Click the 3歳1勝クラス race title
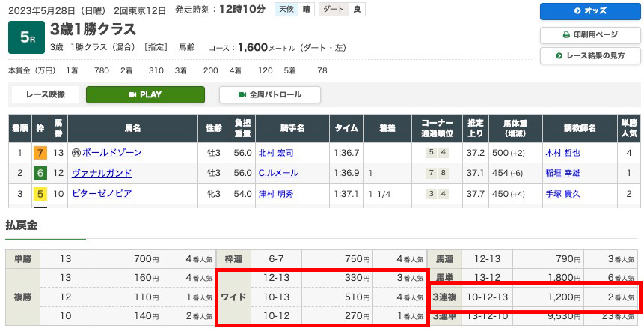This screenshot has width=644, height=331. (x=93, y=29)
